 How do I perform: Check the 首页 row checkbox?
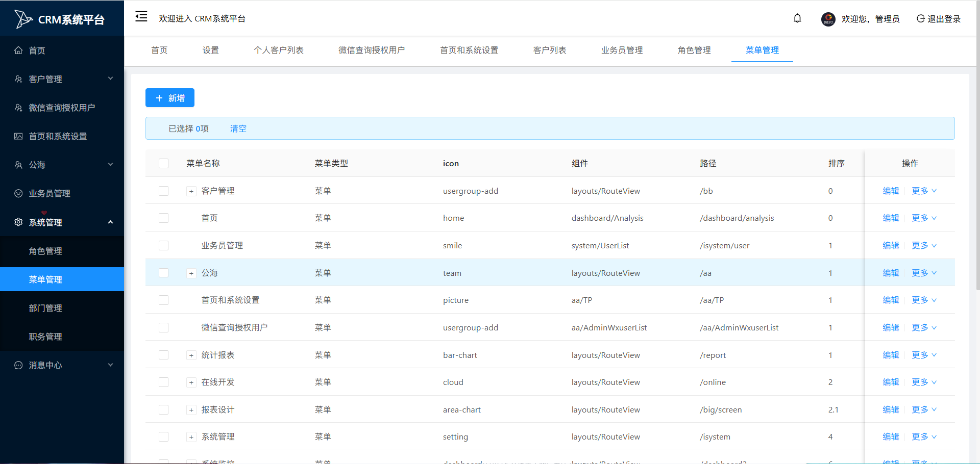[163, 218]
